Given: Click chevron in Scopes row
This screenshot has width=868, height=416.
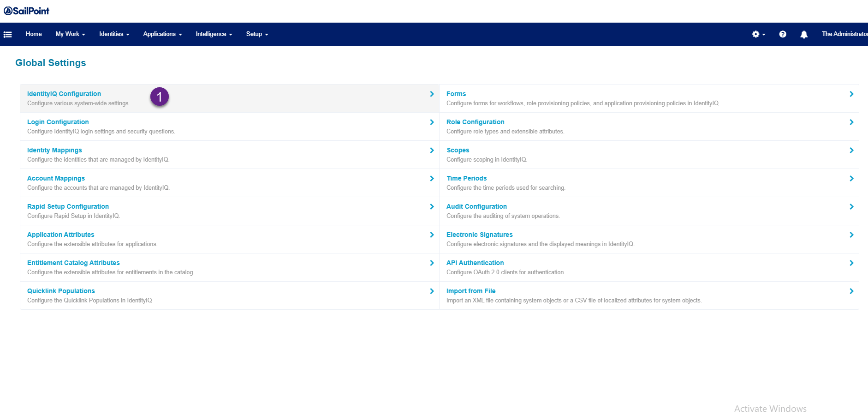Looking at the screenshot, I should click(851, 151).
